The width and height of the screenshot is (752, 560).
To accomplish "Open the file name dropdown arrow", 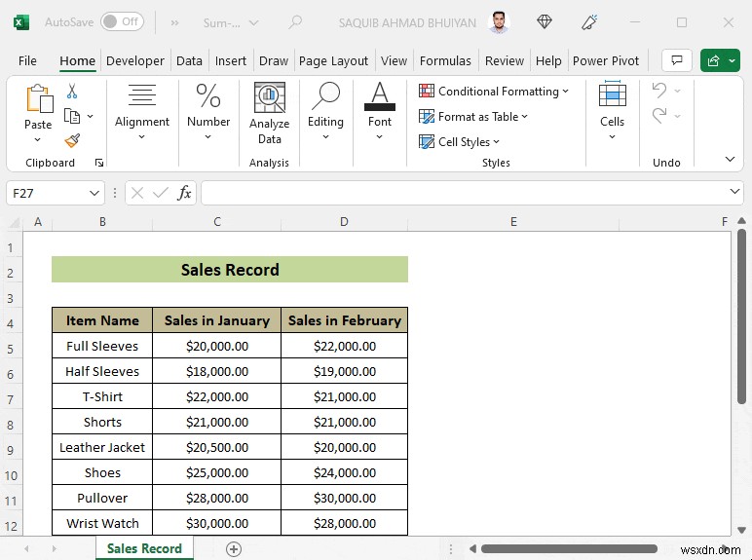I will tap(253, 22).
